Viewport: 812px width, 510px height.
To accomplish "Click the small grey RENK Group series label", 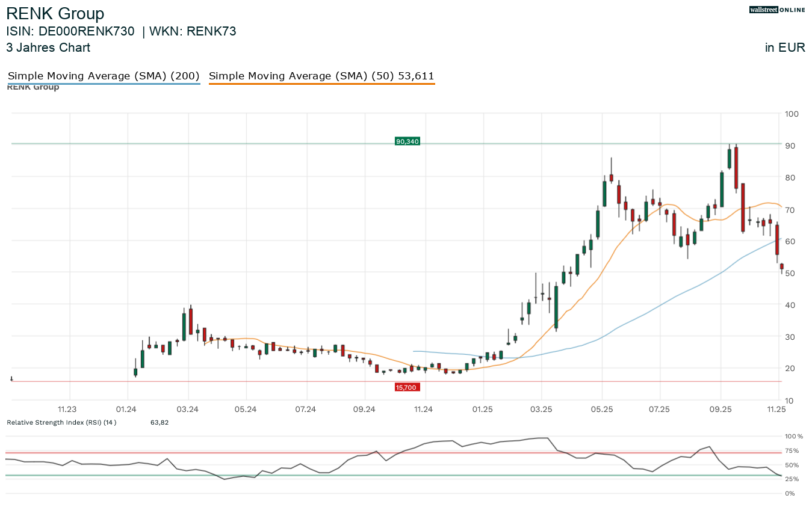I will 33,88.
